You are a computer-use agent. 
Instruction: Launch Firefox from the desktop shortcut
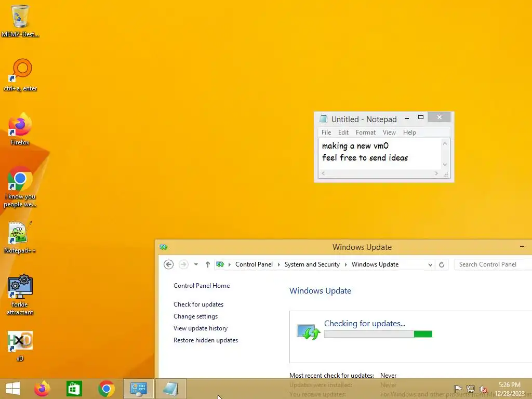[x=20, y=129]
